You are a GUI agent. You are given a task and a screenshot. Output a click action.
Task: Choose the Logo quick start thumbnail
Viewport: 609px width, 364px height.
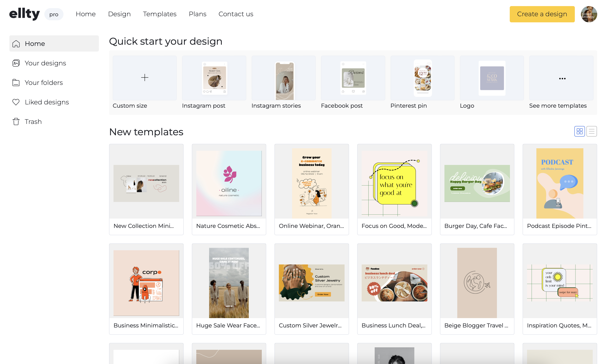[x=492, y=78]
